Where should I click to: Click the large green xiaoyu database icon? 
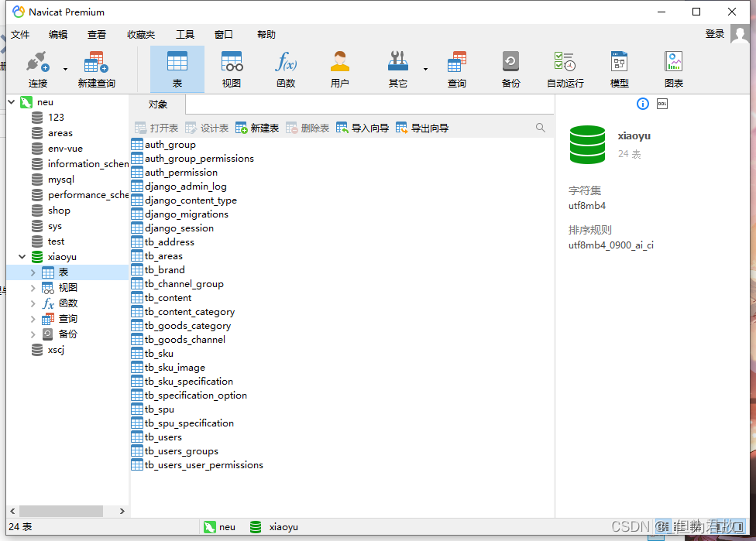coord(587,145)
